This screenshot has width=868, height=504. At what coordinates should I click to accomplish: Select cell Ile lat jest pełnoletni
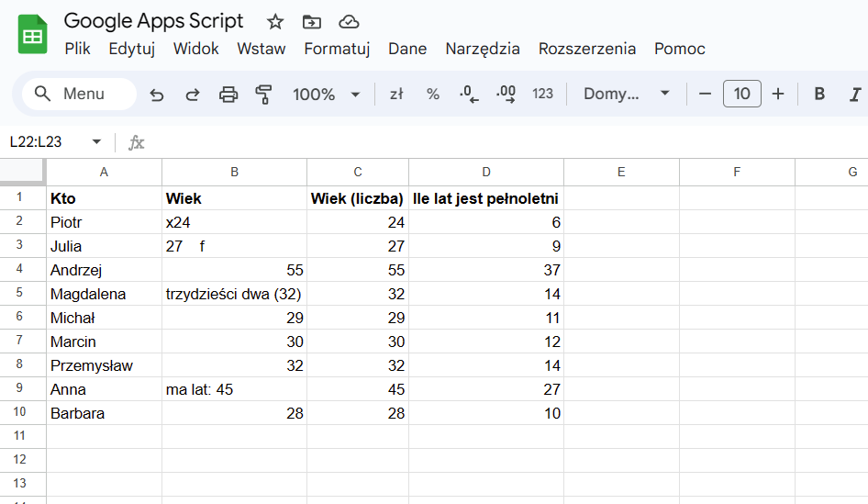[x=486, y=198]
